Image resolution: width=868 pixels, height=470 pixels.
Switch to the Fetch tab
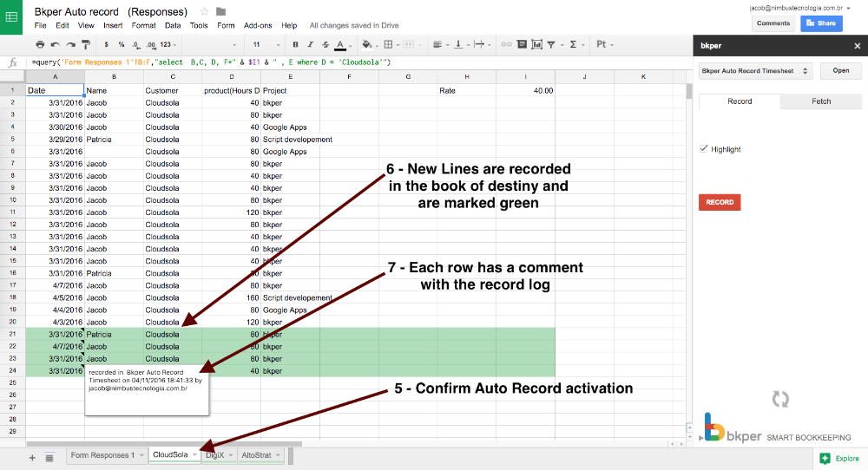tap(821, 101)
